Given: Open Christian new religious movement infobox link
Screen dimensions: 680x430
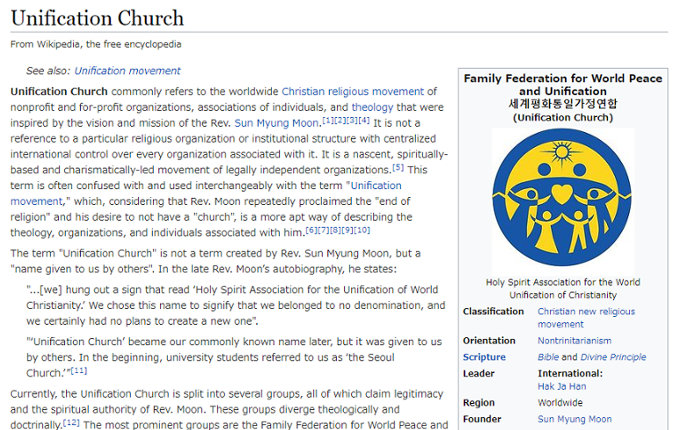Looking at the screenshot, I should [x=586, y=318].
